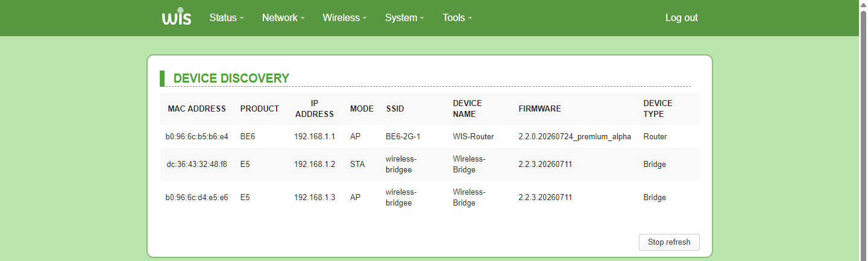The height and width of the screenshot is (261, 868).
Task: Click the PRODUCT column header
Action: [x=260, y=109]
